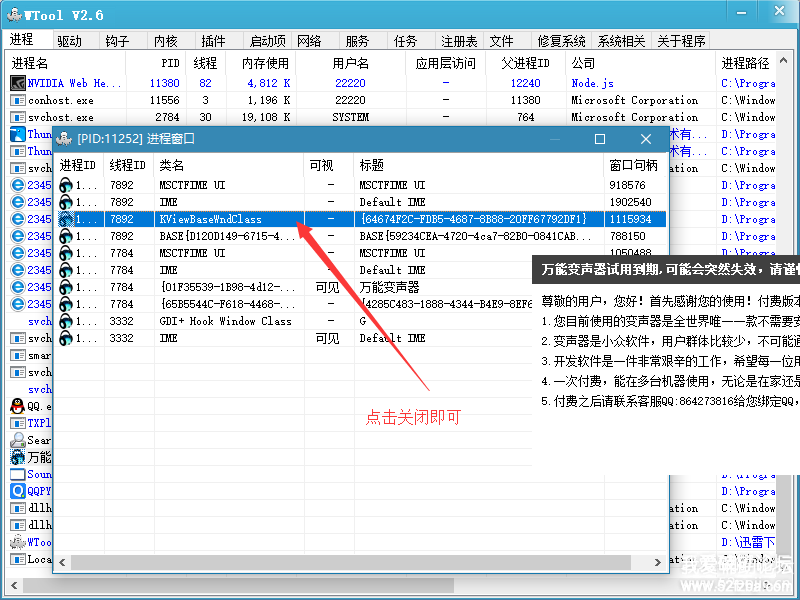Switch to the 驱动 tab
This screenshot has width=800, height=600.
click(70, 41)
